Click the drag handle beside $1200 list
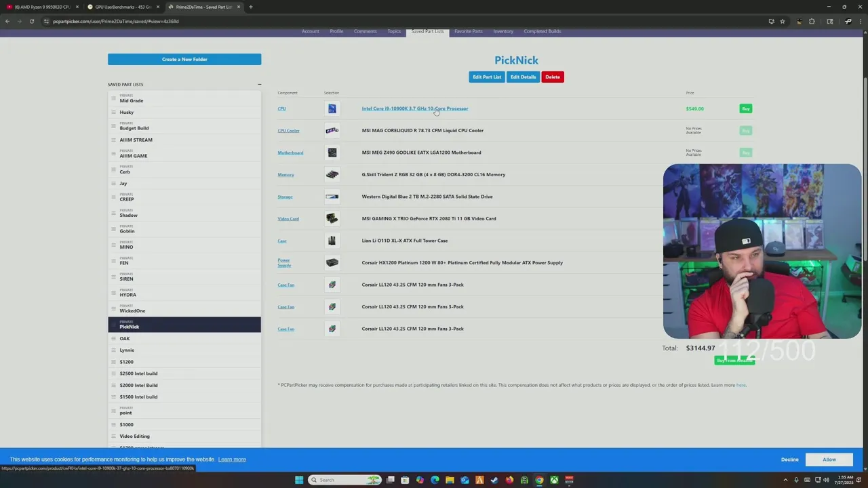 [113, 362]
